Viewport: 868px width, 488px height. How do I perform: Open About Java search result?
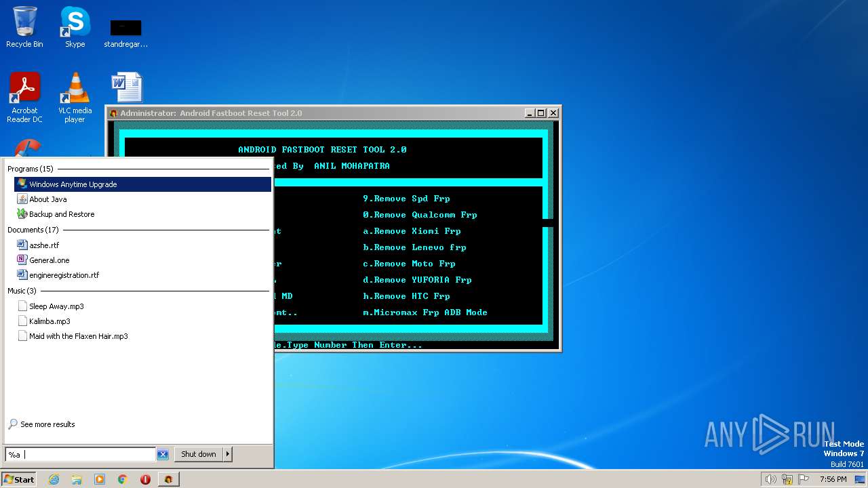(x=142, y=199)
